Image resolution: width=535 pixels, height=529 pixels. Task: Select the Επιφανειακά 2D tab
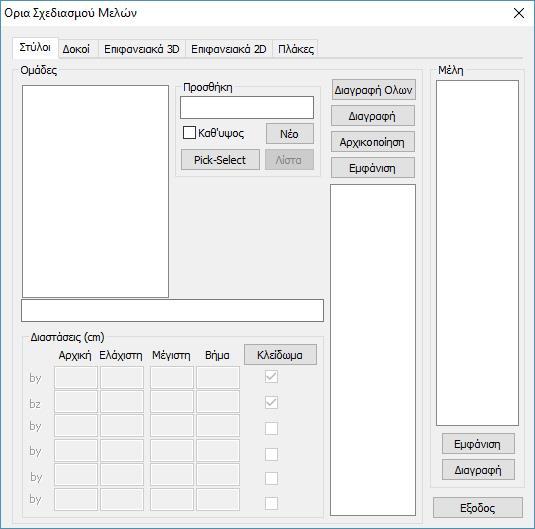pos(229,49)
